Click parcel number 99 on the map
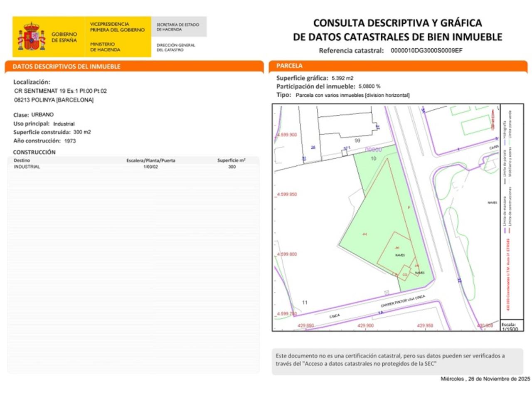The width and height of the screenshot is (532, 399). coord(357,141)
